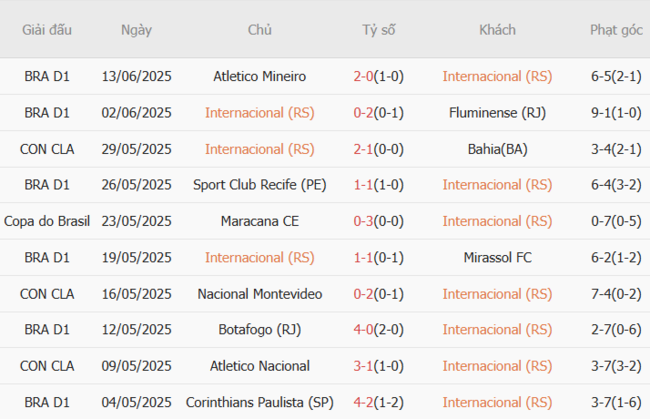Click the 2-0(1-0) score on 13/06/2025

(379, 76)
